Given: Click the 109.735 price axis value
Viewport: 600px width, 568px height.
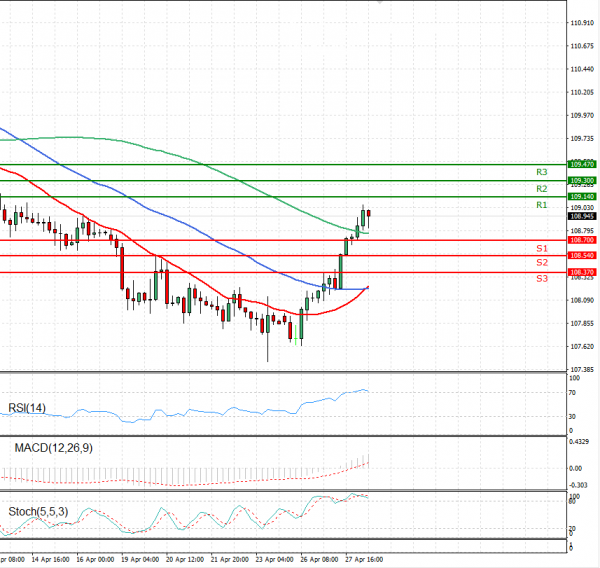Looking at the screenshot, I should (582, 139).
